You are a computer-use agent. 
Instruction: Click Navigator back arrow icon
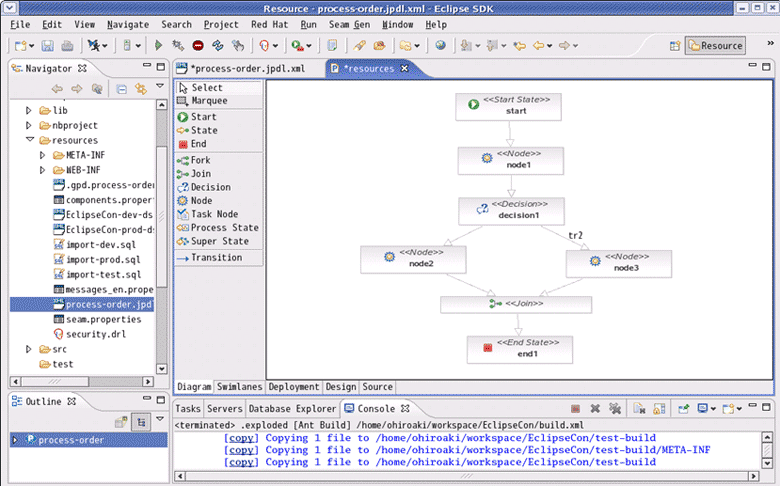coord(57,89)
